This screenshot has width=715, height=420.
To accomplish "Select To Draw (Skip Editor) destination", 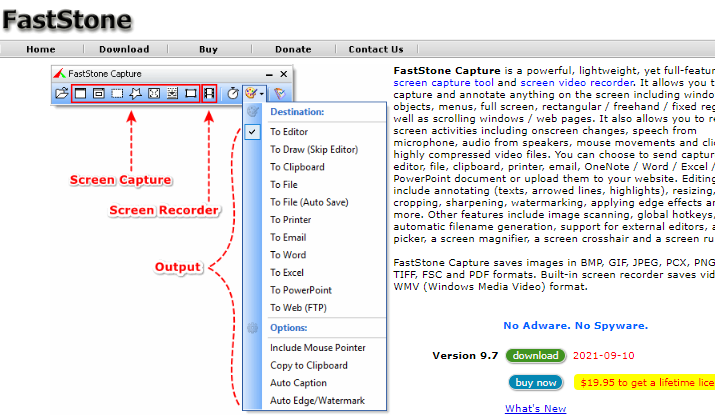I will click(x=315, y=150).
